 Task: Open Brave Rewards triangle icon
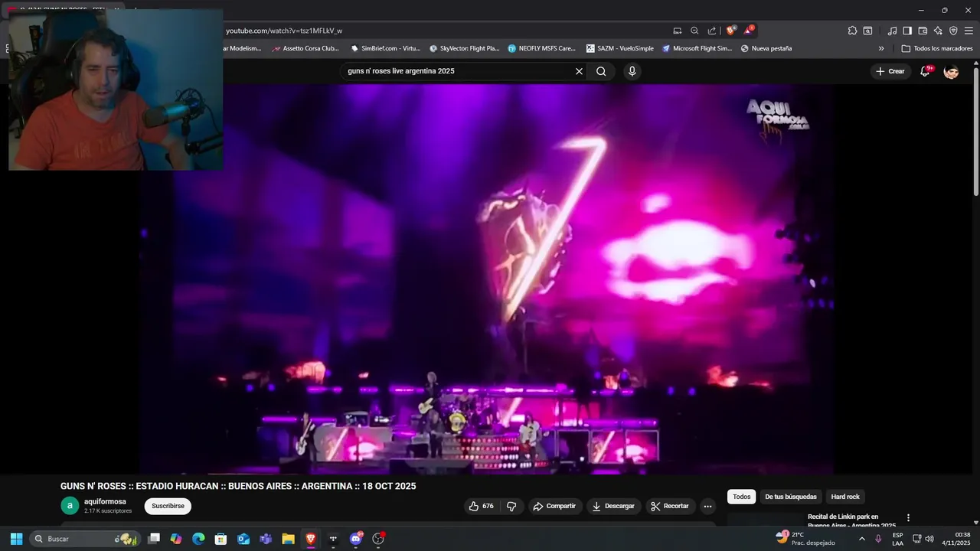(x=749, y=31)
